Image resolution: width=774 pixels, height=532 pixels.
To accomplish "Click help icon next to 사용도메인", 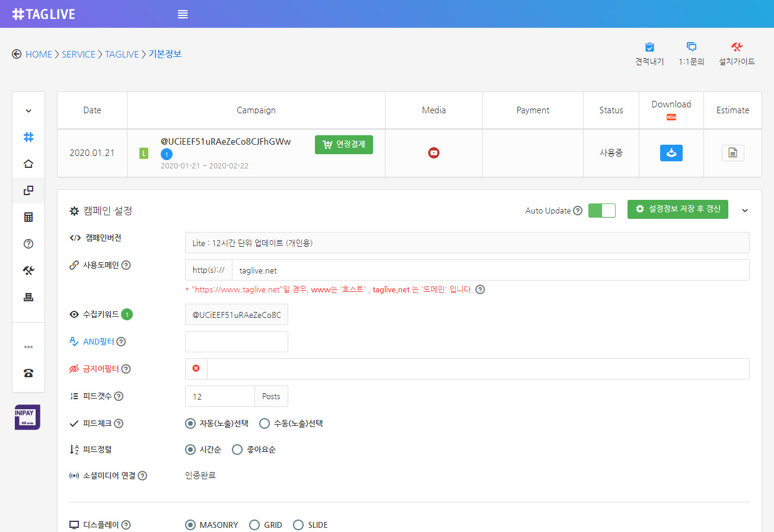I will pyautogui.click(x=126, y=265).
